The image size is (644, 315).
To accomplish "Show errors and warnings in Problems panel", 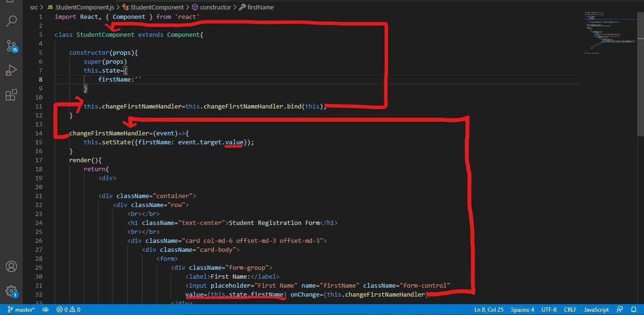I will [x=68, y=310].
